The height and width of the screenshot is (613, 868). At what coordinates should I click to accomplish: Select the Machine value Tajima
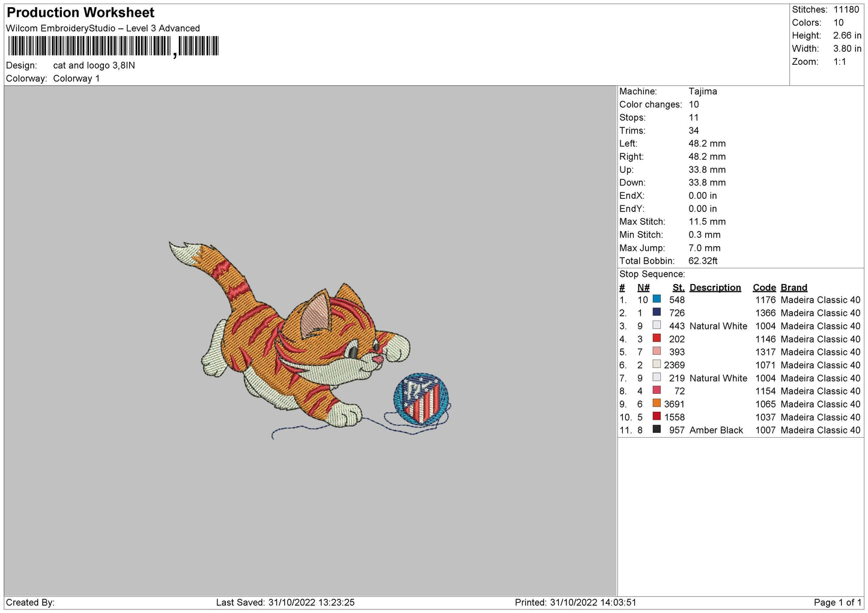pyautogui.click(x=703, y=91)
